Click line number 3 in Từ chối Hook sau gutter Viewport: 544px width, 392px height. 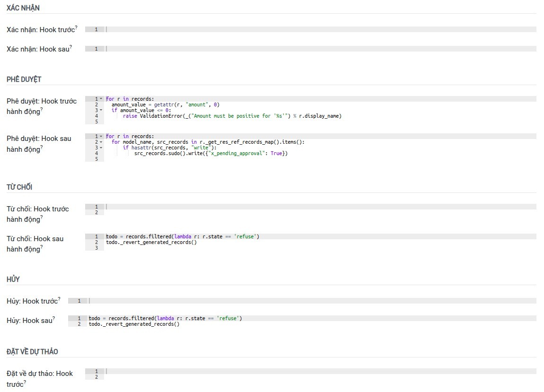pyautogui.click(x=97, y=248)
